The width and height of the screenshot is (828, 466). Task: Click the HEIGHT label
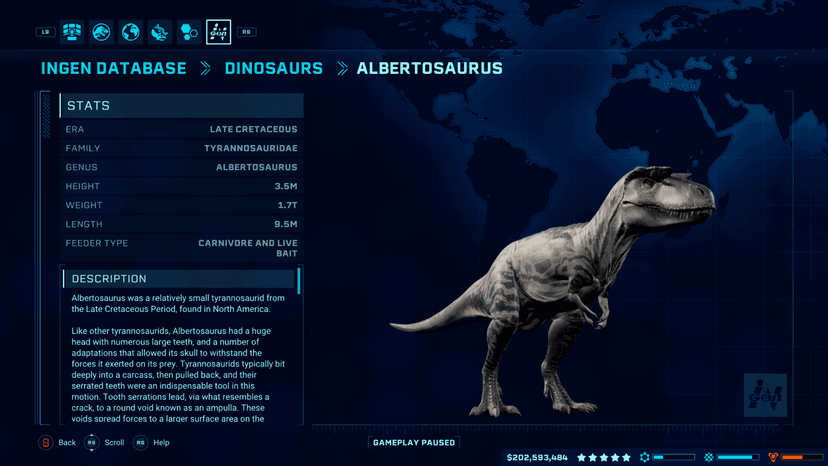[82, 187]
